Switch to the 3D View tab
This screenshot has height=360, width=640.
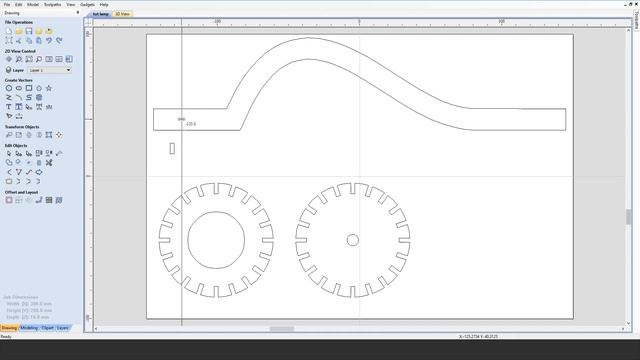tap(122, 14)
